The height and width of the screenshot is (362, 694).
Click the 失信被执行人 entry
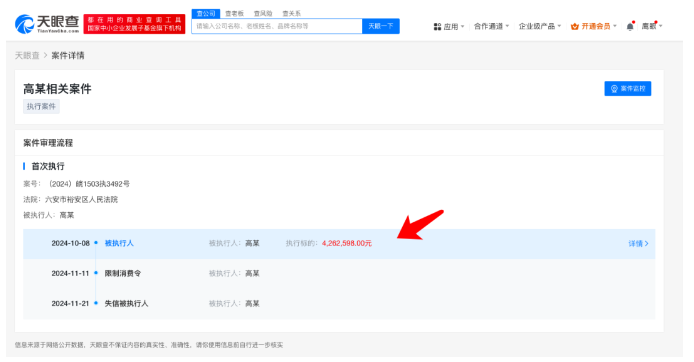coord(126,304)
